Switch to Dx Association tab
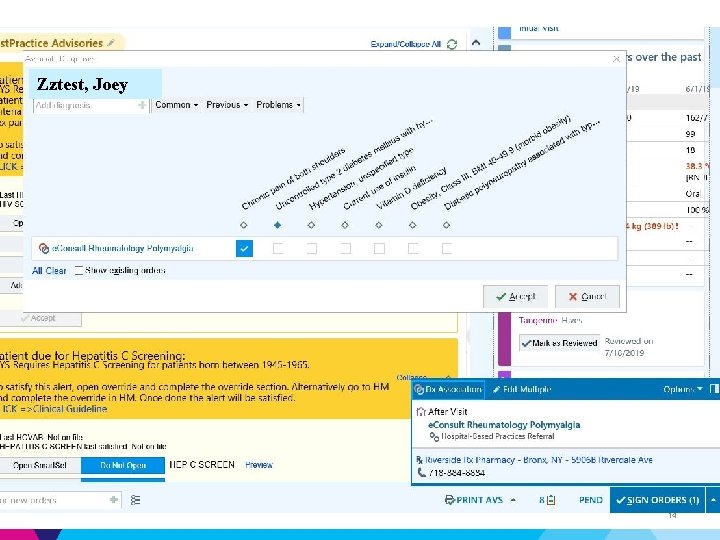This screenshot has height=540, width=720. 448,389
